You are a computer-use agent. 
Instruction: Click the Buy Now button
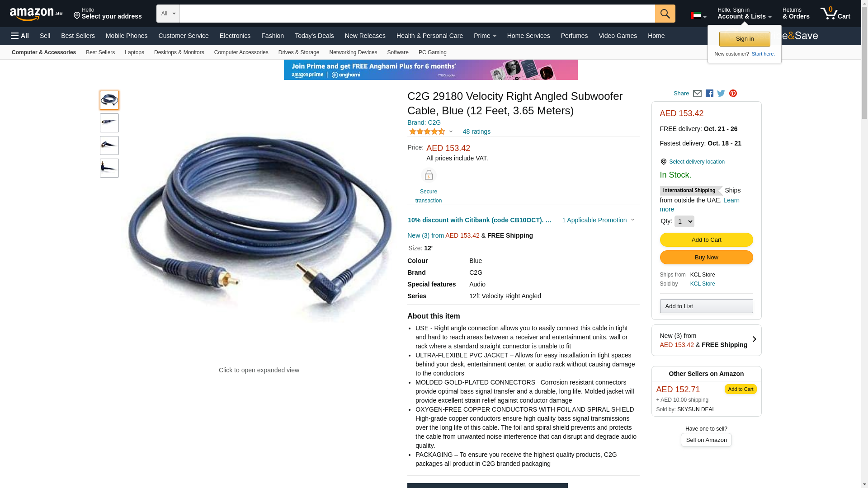(x=706, y=258)
